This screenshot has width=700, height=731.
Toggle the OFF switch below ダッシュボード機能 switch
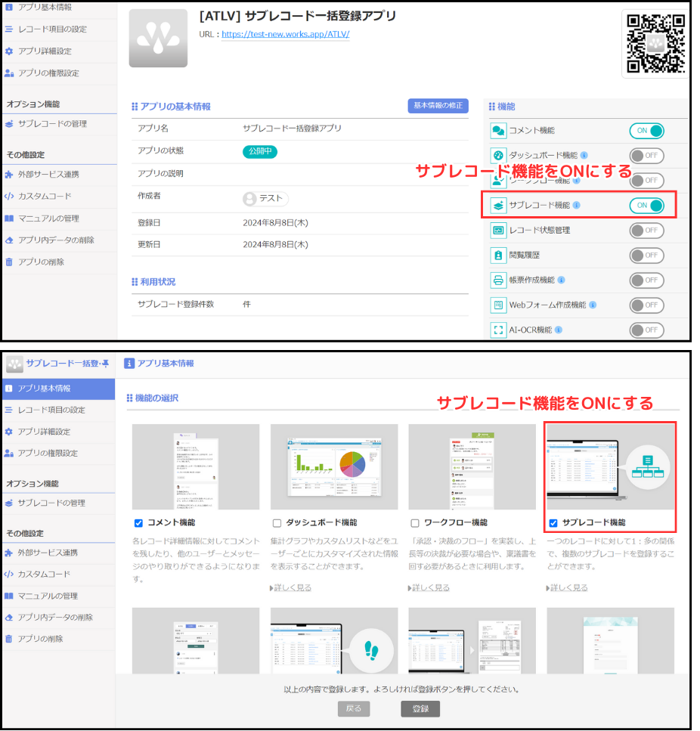coord(647,181)
